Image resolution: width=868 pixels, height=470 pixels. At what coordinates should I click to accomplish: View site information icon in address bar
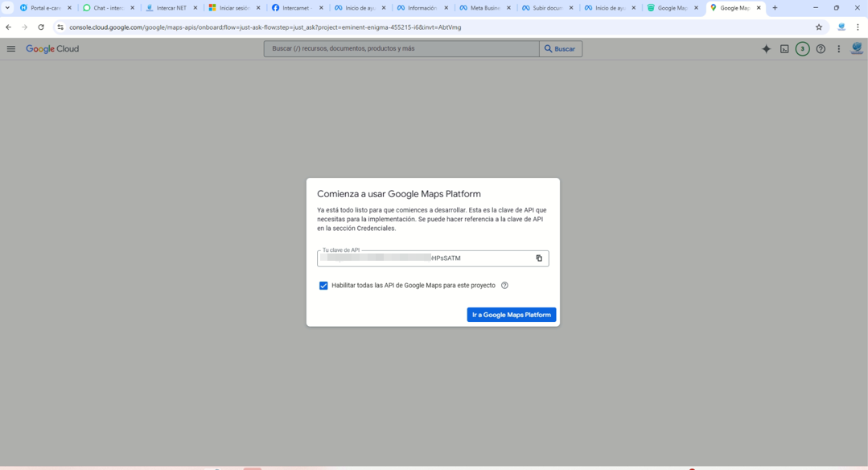60,27
